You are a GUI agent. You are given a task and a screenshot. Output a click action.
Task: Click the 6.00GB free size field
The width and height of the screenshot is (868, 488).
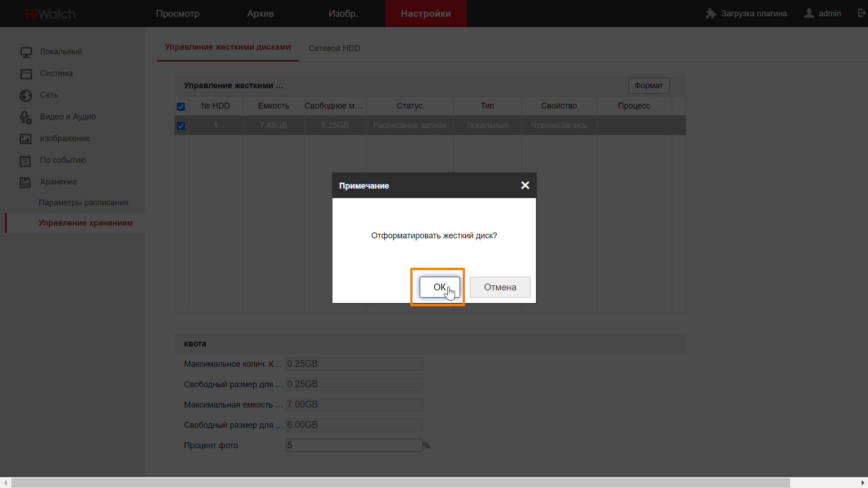pos(354,425)
